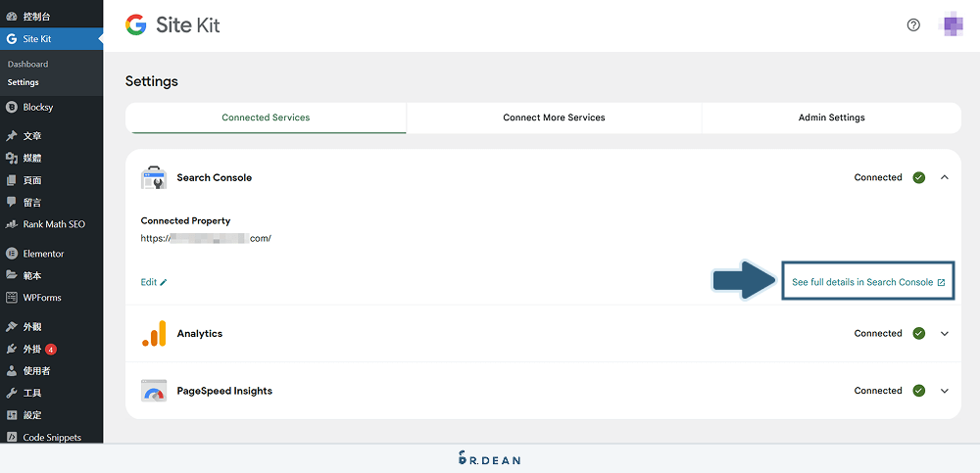Open the 文章 posts menu

click(51, 136)
